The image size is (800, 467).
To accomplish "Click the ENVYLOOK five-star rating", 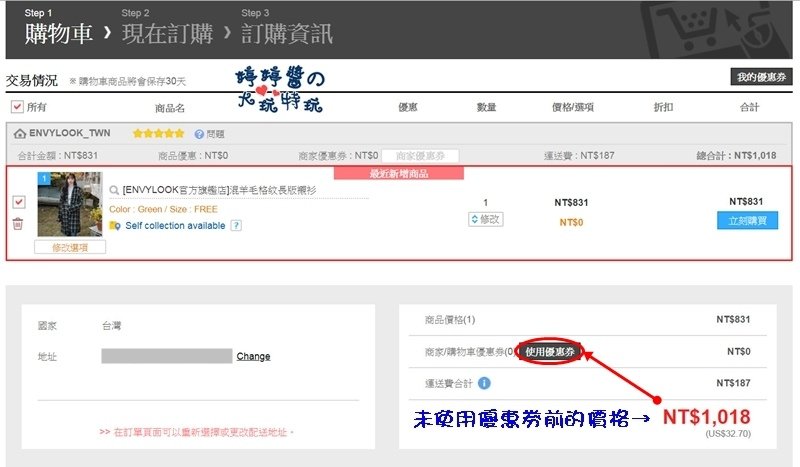I will click(x=158, y=134).
